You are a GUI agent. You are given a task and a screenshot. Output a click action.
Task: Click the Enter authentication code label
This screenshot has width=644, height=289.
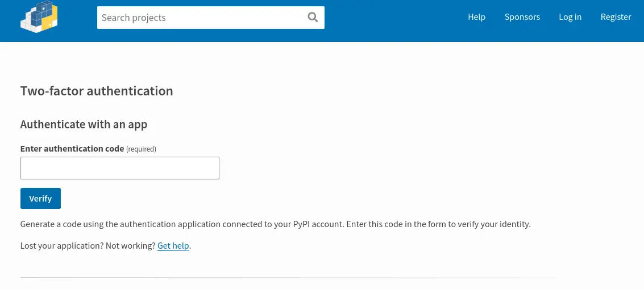[72, 149]
